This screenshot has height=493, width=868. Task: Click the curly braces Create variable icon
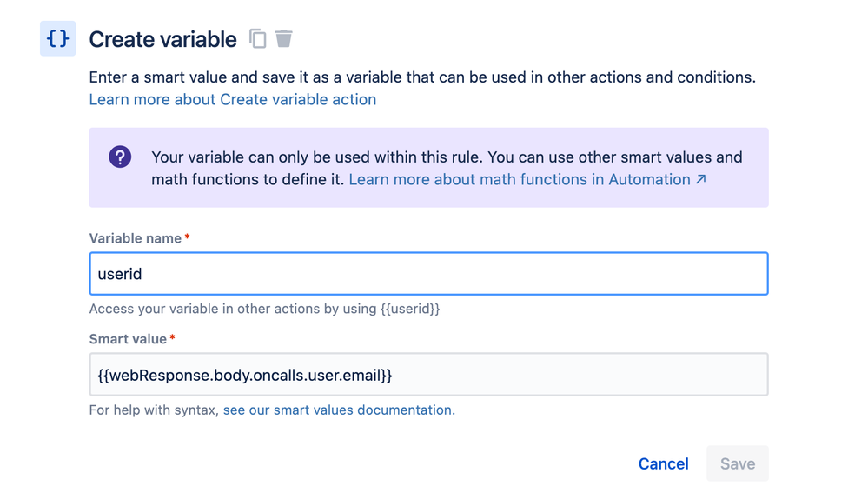tap(57, 39)
